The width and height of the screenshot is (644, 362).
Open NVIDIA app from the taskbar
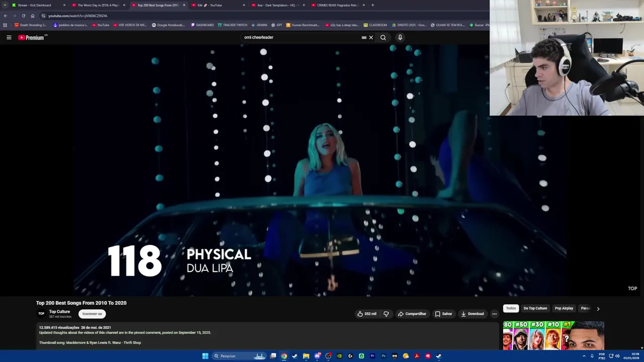coord(339,356)
